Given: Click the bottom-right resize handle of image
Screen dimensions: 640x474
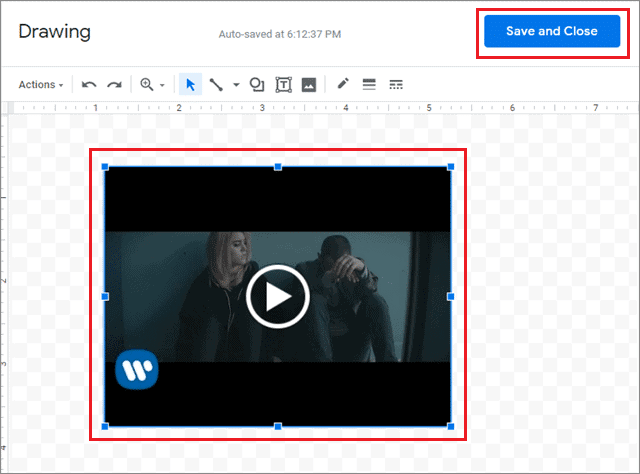Looking at the screenshot, I should click(450, 427).
